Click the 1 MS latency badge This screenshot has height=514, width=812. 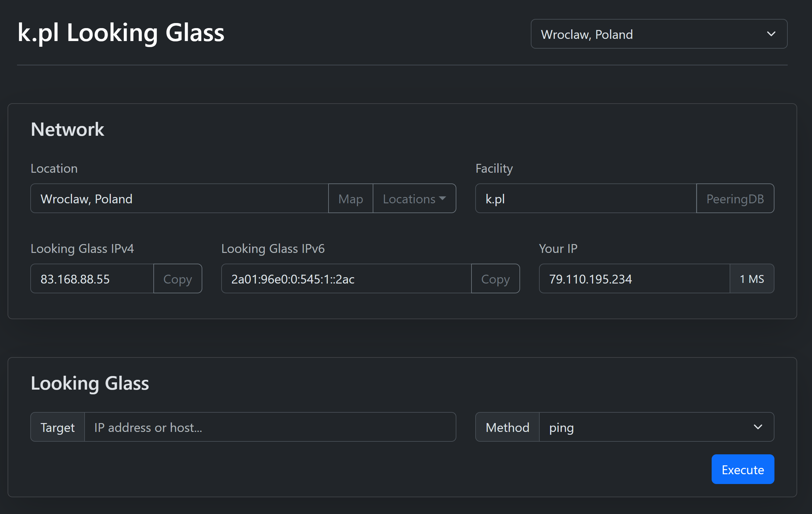(752, 279)
